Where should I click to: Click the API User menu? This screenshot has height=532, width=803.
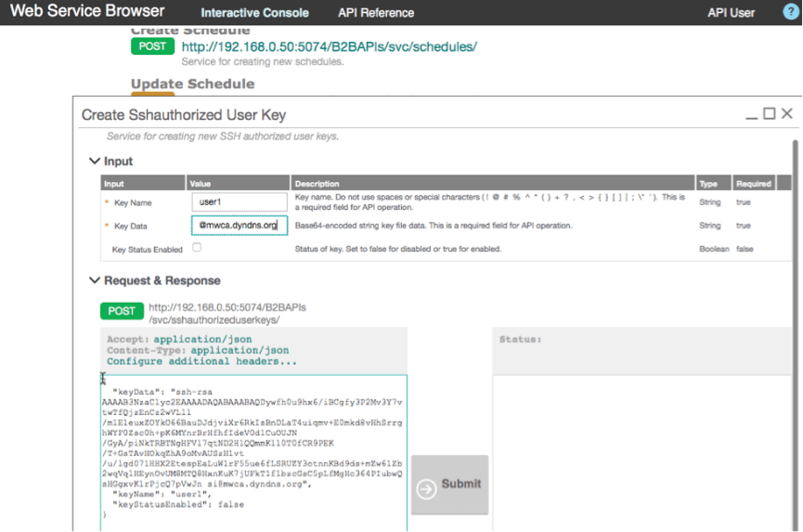731,13
